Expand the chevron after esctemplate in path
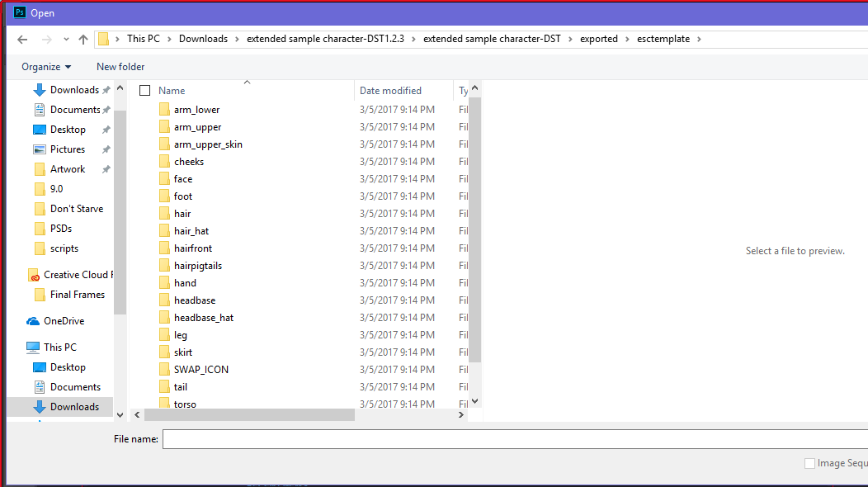This screenshot has height=487, width=868. 699,39
